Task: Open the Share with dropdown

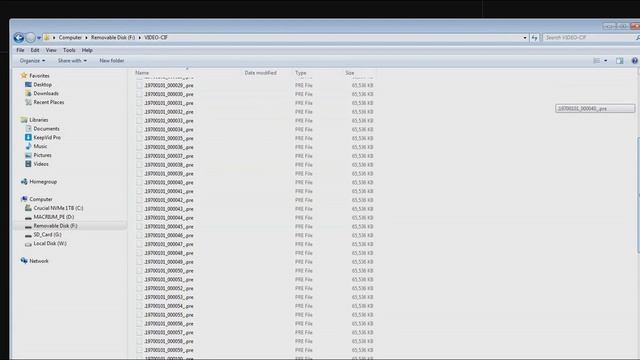Action: tap(72, 61)
